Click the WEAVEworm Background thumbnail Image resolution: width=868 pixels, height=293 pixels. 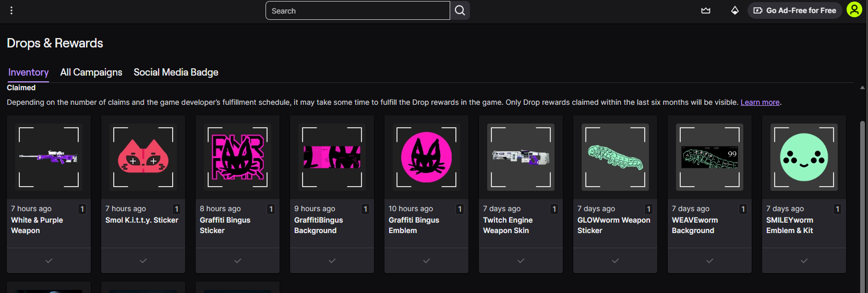[709, 157]
